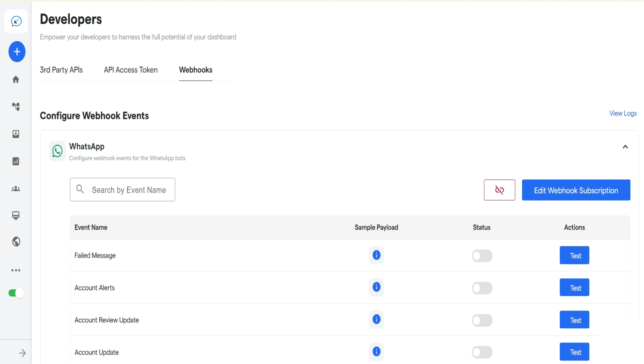Open the 3rd Party APIs tab

coord(61,70)
